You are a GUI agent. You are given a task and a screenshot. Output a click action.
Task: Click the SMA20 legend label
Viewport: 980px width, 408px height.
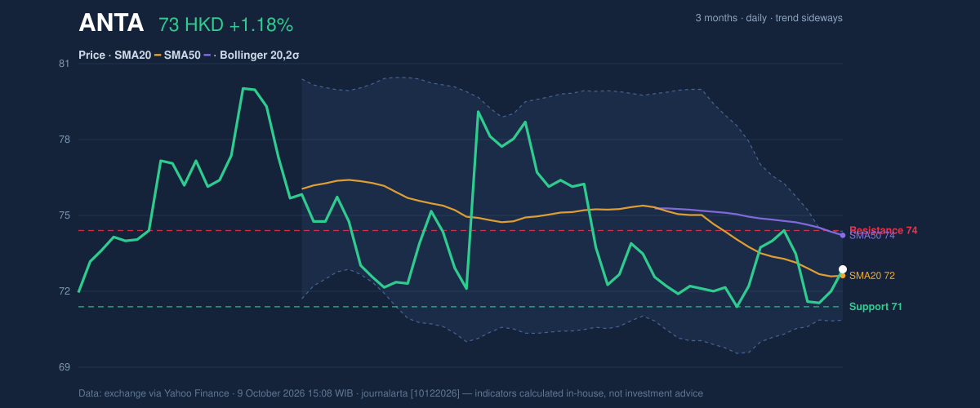tap(131, 55)
